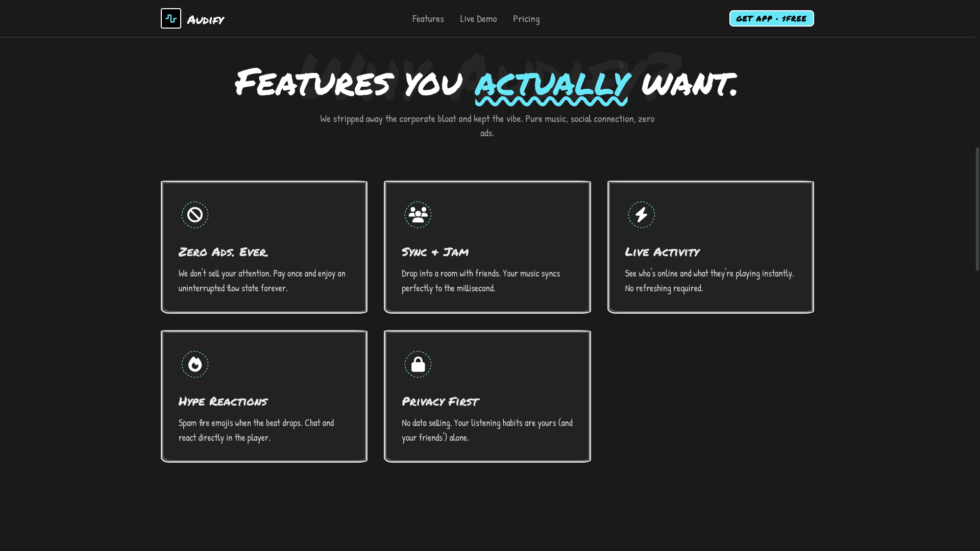Click the highlighted word "actually" in the headline
The width and height of the screenshot is (980, 551).
[x=551, y=85]
